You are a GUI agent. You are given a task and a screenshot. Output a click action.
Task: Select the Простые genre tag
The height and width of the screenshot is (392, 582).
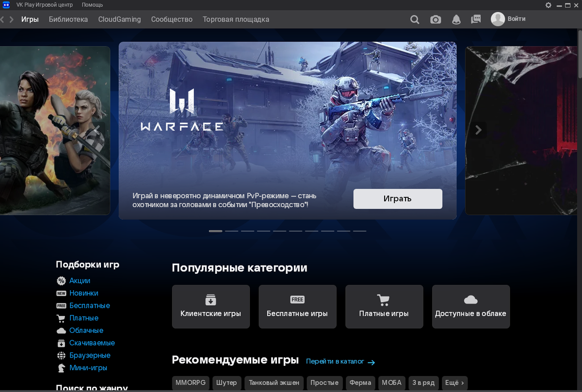tap(324, 383)
